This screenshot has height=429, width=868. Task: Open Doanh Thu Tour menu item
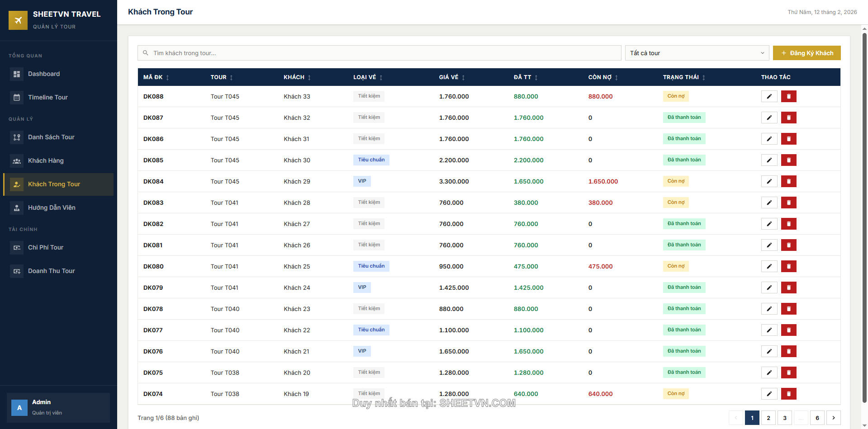(51, 271)
